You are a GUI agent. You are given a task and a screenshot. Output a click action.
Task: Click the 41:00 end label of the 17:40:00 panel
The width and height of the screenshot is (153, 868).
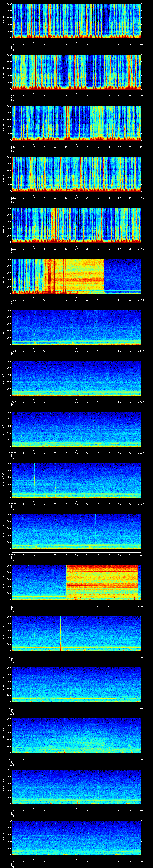point(141,606)
